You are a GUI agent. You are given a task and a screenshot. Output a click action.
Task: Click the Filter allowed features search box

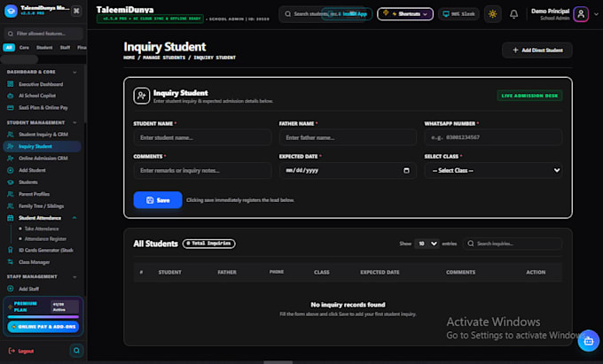tap(43, 34)
